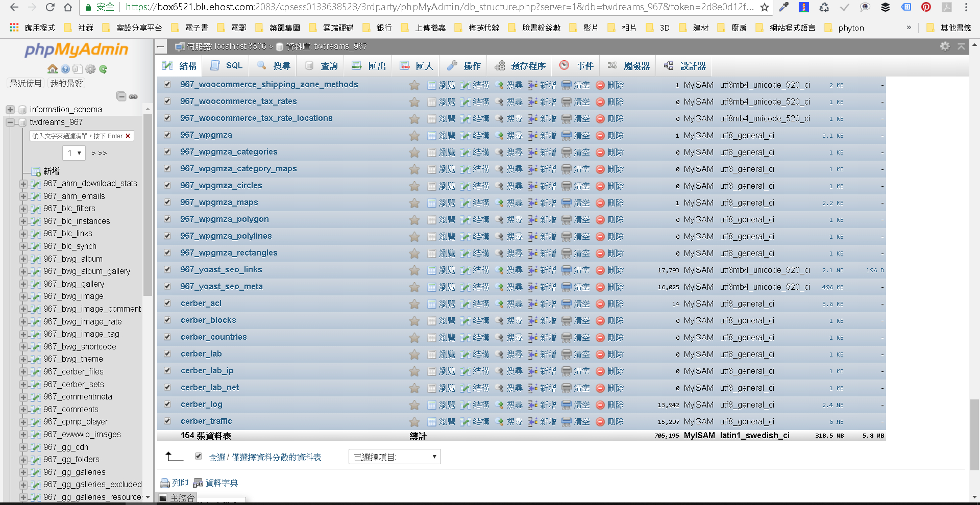This screenshot has height=505, width=980.
Task: Star the 967_wpgmza_maps table
Action: pyautogui.click(x=414, y=203)
